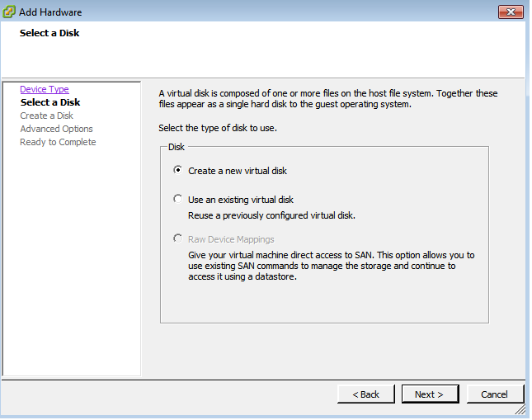Cancel the Add Hardware wizard

coord(495,394)
